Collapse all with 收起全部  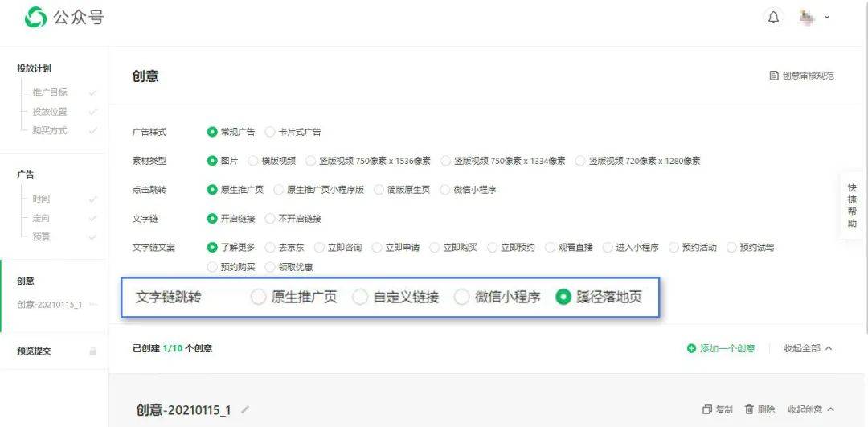tap(808, 348)
